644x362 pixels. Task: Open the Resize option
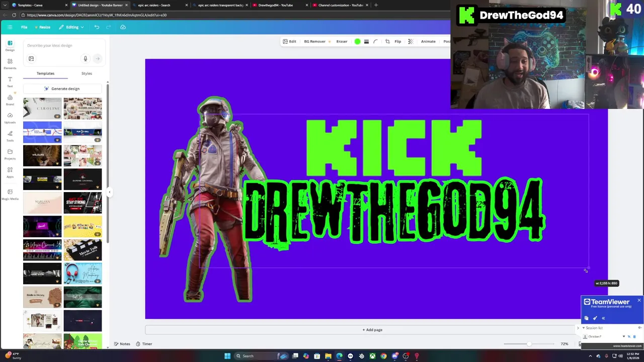(42, 27)
